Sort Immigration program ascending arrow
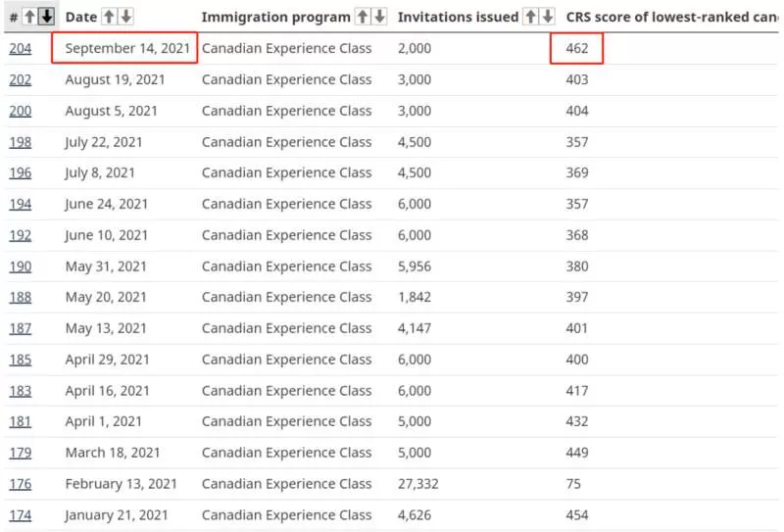 363,17
